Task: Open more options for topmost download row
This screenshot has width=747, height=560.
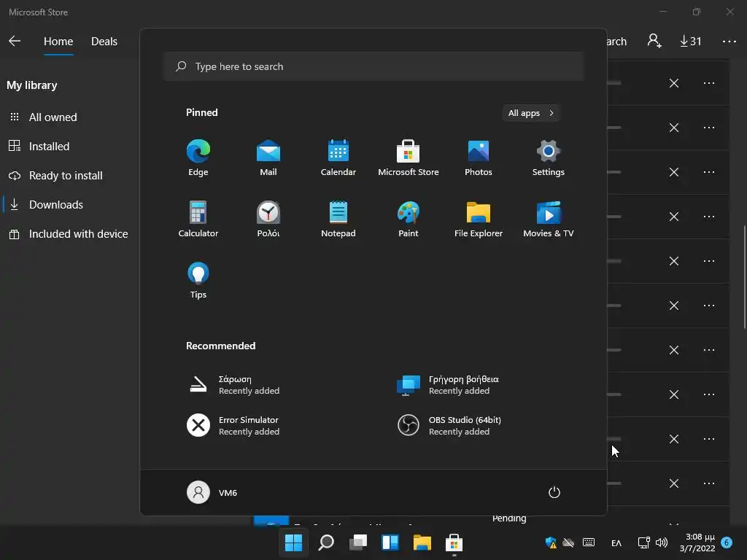Action: click(x=709, y=83)
